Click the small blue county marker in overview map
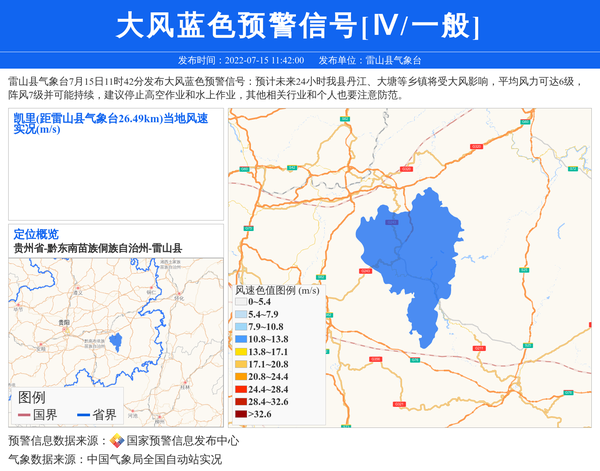 tap(116, 341)
